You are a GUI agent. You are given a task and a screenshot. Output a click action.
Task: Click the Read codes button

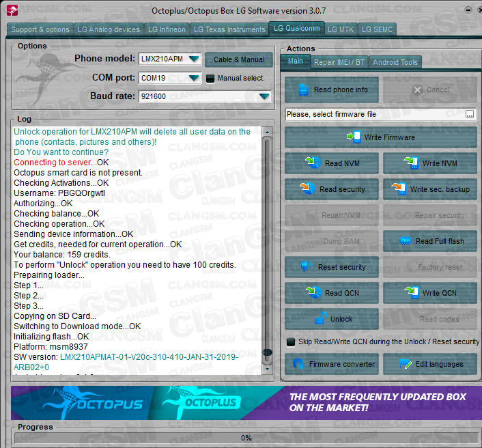pos(429,319)
